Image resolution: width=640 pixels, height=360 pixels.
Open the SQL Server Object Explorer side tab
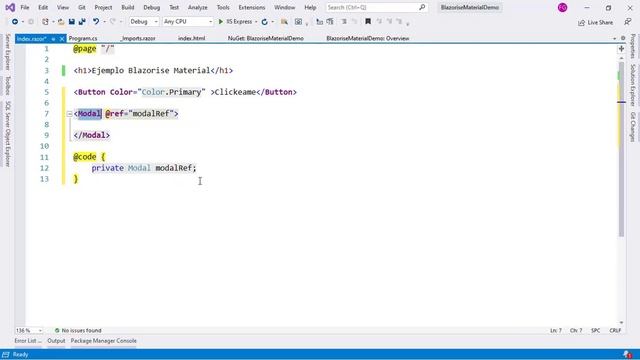(7, 134)
